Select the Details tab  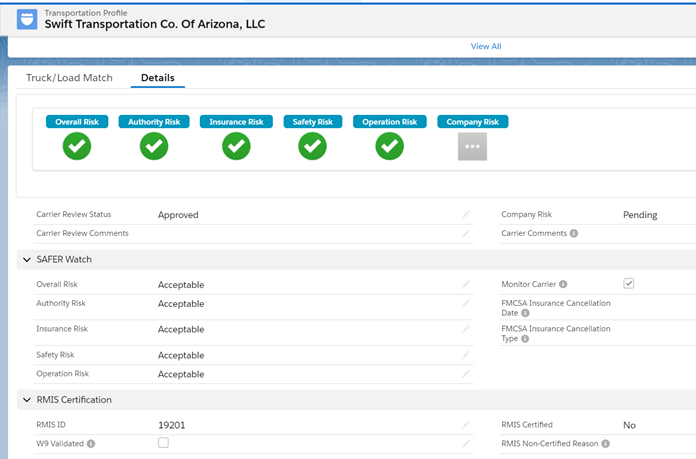coord(158,78)
